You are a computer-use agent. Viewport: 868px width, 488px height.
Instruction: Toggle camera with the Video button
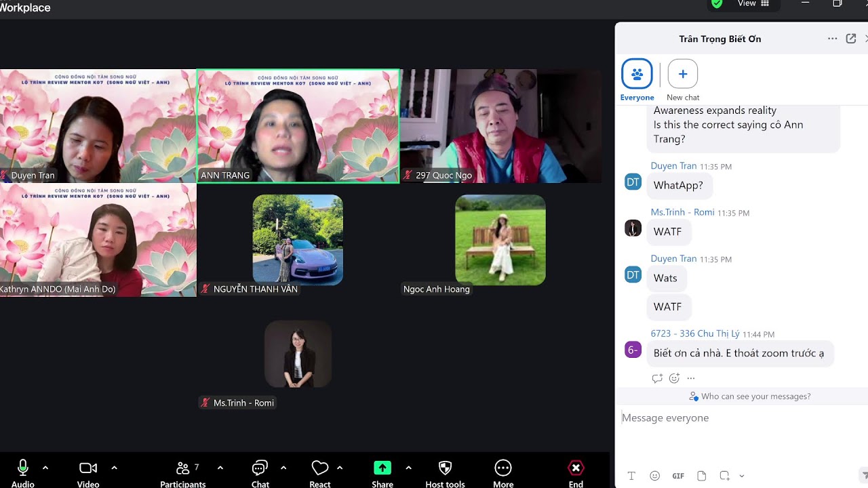click(88, 472)
